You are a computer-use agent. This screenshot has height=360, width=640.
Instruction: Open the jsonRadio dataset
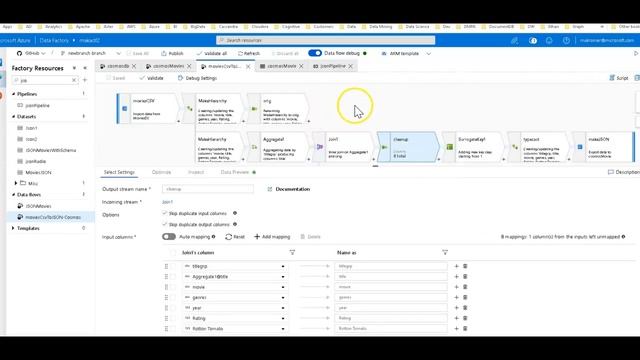click(x=36, y=161)
